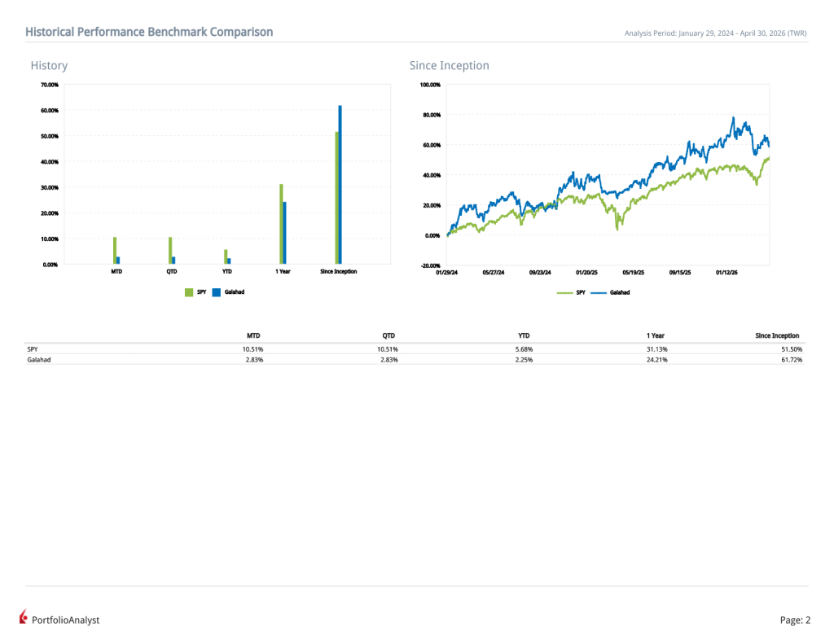
Task: Click the SPY Since Inception value 51.50%
Action: coord(792,349)
